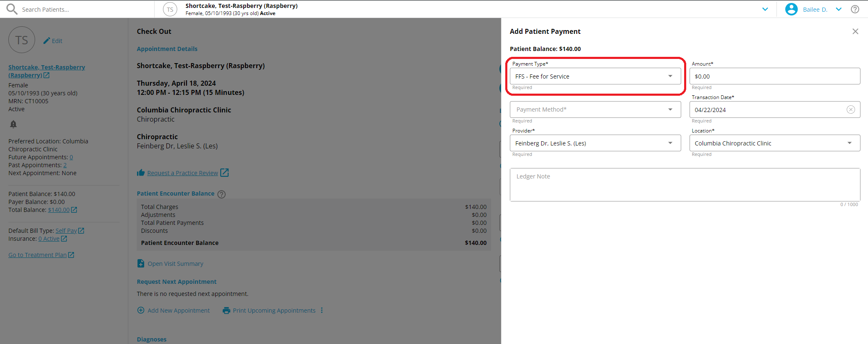Click the printer icon for upcoming appointments
The image size is (868, 344).
(x=227, y=311)
